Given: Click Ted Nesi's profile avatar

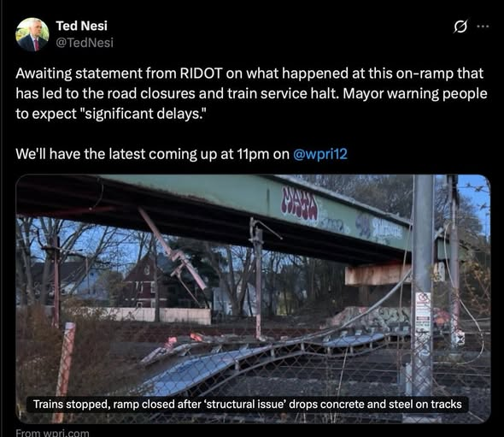Looking at the screenshot, I should click(x=32, y=34).
